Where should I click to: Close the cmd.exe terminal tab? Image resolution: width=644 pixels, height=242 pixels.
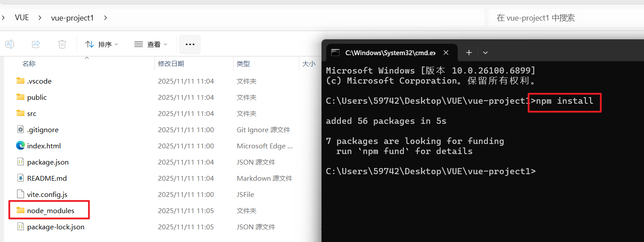[446, 53]
